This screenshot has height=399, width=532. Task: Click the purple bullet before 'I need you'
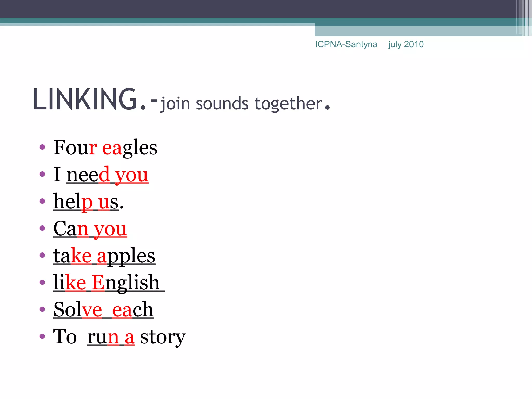click(x=42, y=174)
